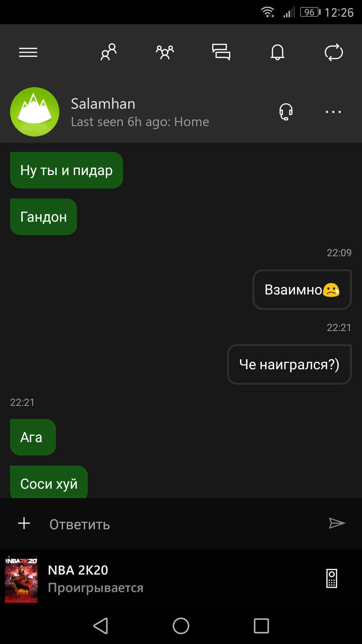
Task: Open the parties group icon tab
Action: coord(165,52)
